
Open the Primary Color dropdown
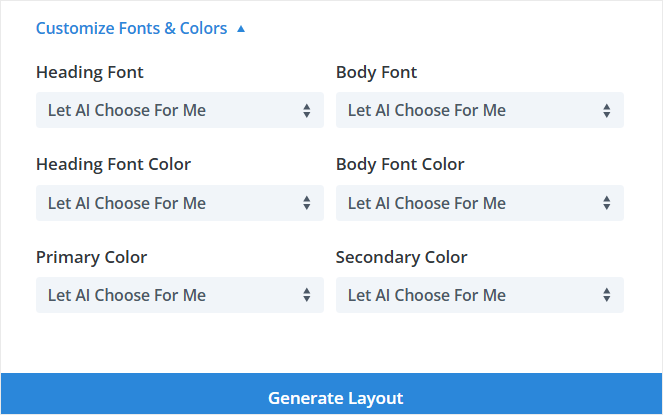coord(180,295)
